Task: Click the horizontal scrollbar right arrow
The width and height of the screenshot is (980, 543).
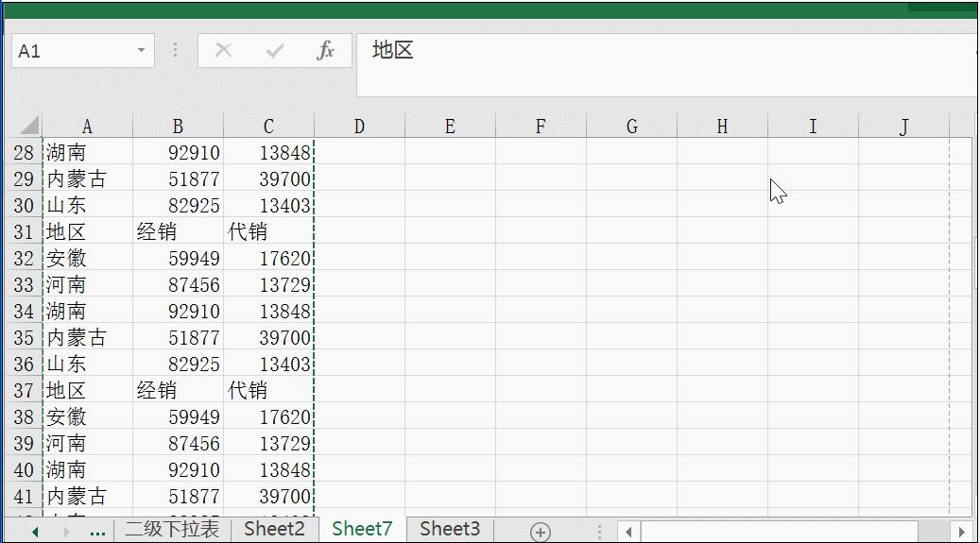Action: [961, 532]
